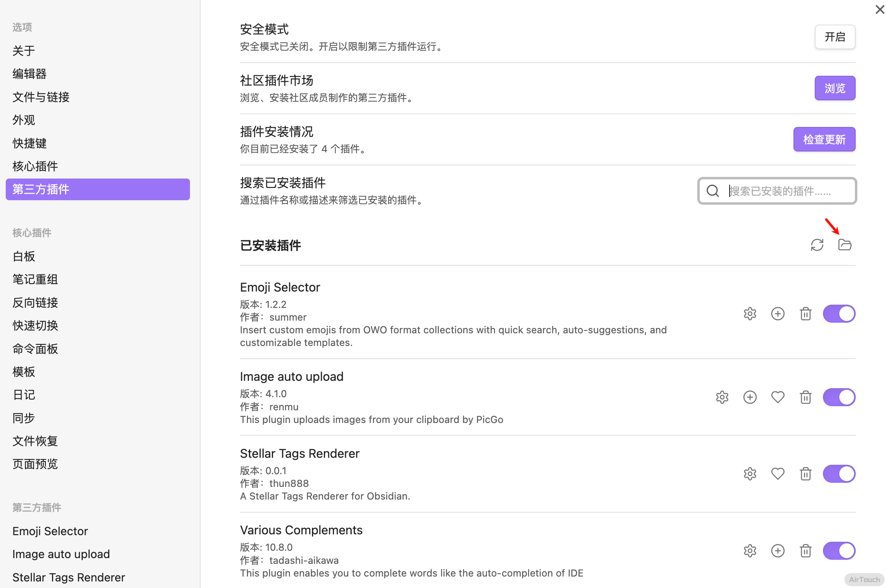Screen dimensions: 886x588
Task: Turn off Stellar Tags Renderer toggle
Action: click(x=839, y=474)
